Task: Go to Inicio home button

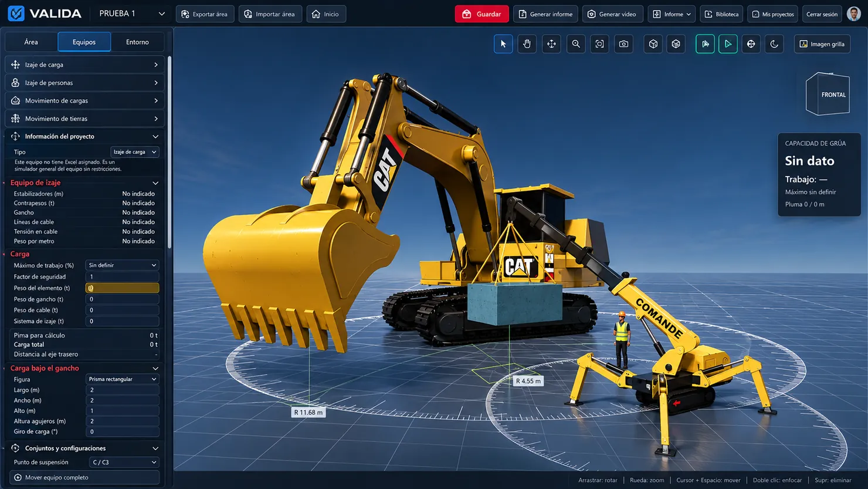Action: (x=326, y=14)
